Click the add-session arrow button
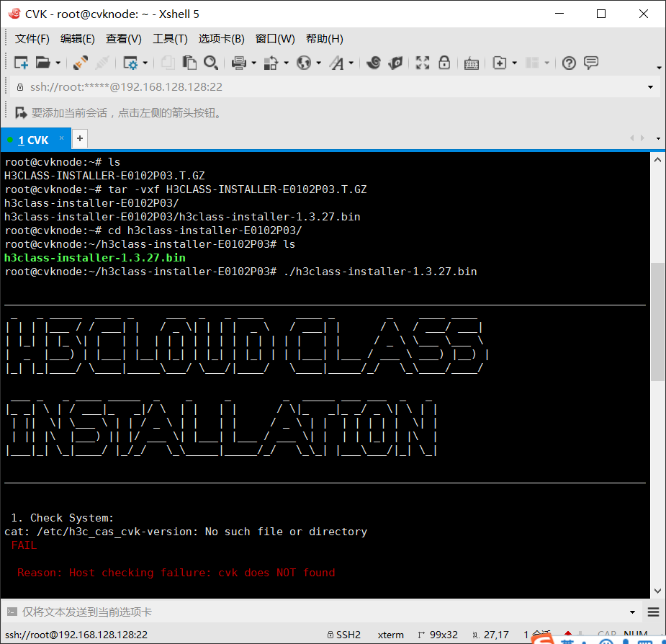666x644 pixels. 21,112
